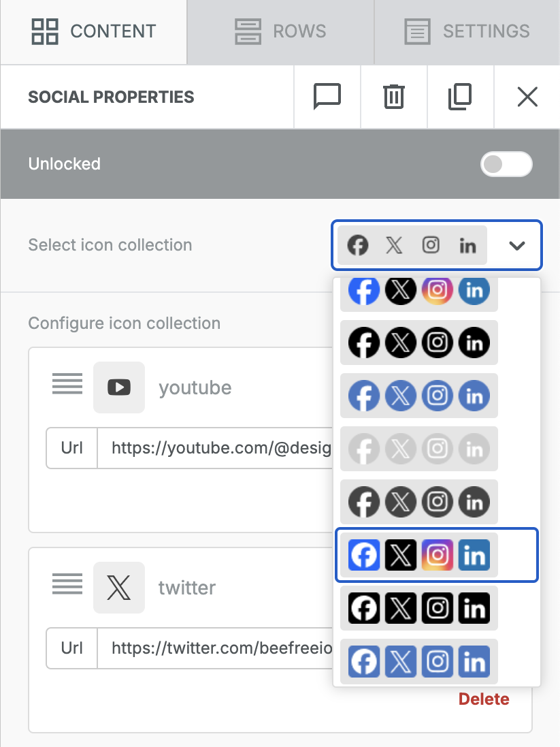Click the YouTube play icon

tap(119, 387)
